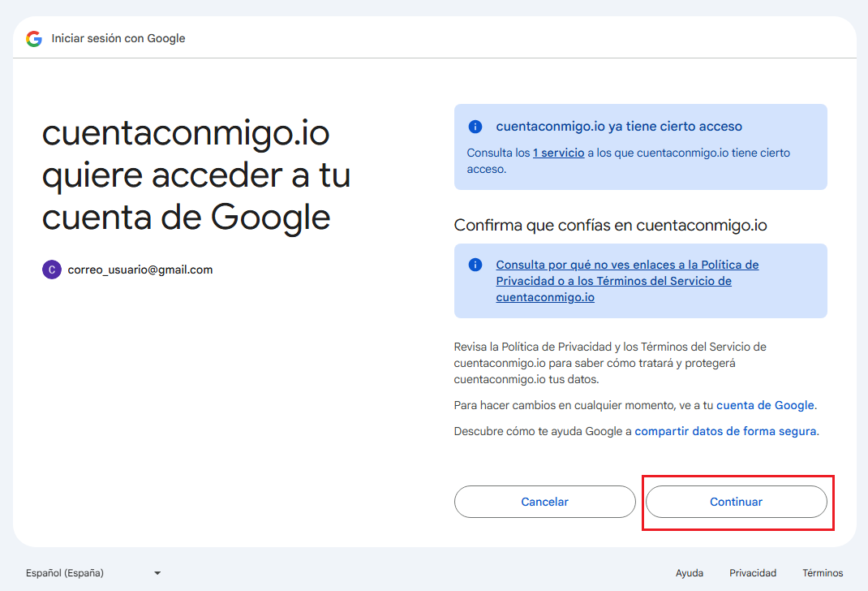Click the info icon in the privacy notice box

[x=475, y=264]
